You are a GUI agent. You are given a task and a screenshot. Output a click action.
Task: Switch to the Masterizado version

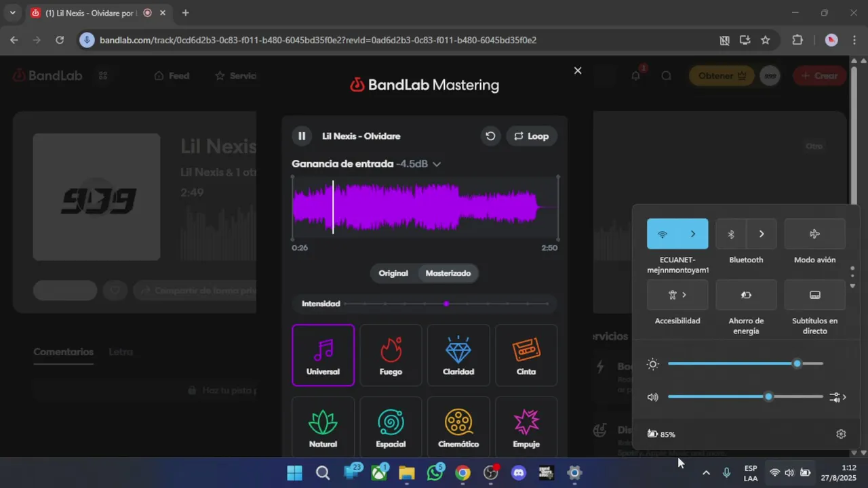(x=448, y=273)
